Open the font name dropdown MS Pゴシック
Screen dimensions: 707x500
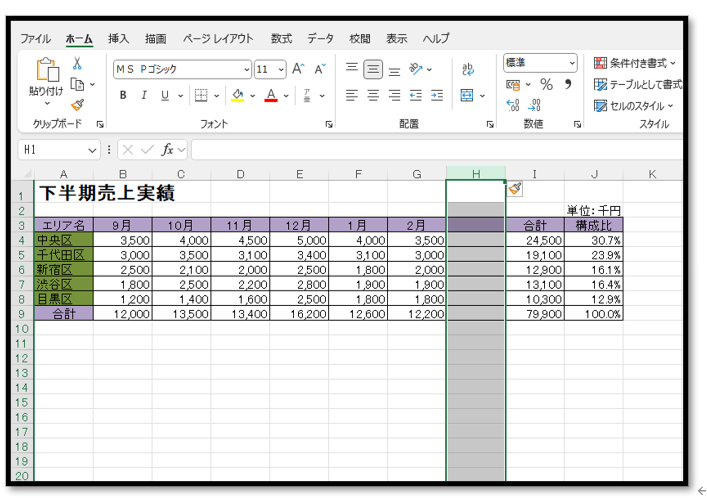[246, 69]
